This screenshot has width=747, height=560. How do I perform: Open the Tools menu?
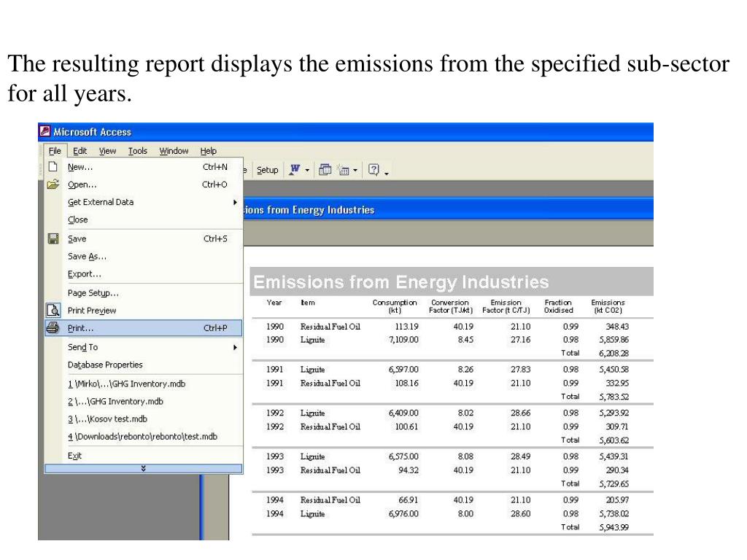(138, 151)
